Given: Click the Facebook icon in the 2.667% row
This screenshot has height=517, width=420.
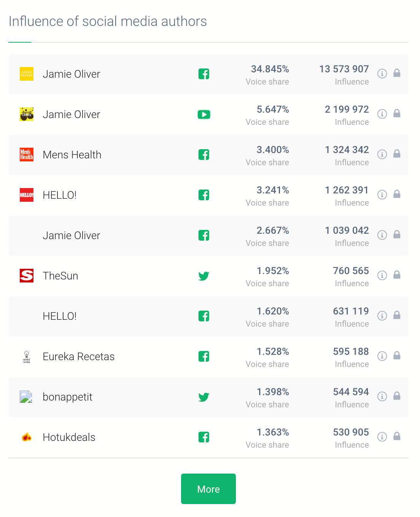Looking at the screenshot, I should (204, 235).
